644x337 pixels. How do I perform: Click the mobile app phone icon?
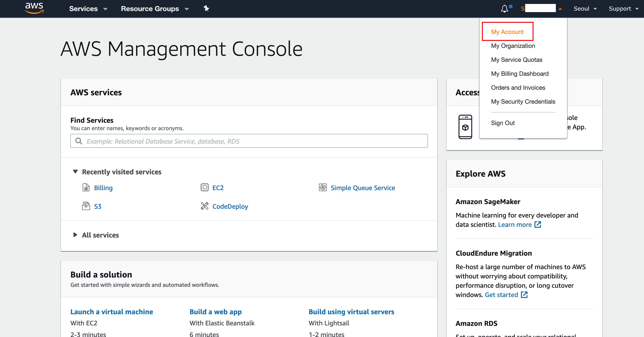[465, 127]
